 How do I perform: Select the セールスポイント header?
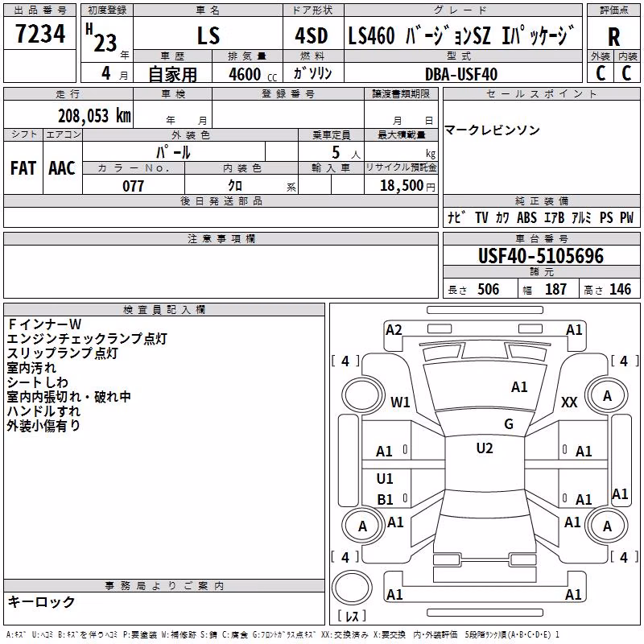pyautogui.click(x=542, y=94)
